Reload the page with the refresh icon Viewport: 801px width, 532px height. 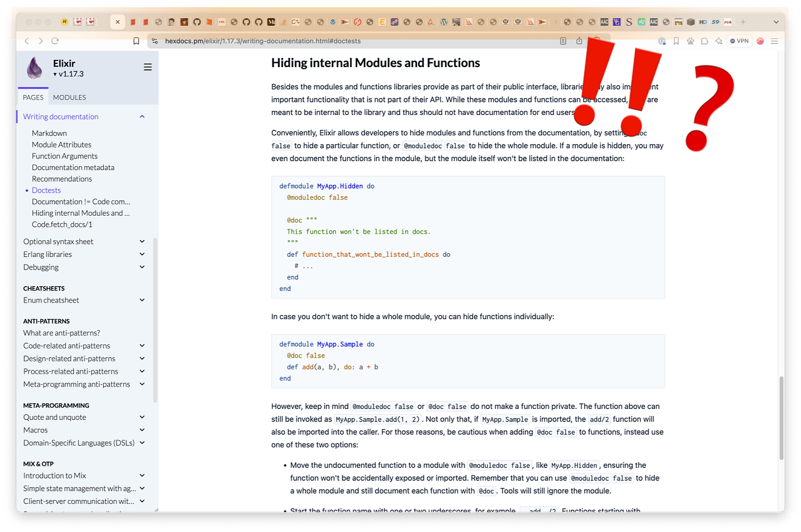55,41
